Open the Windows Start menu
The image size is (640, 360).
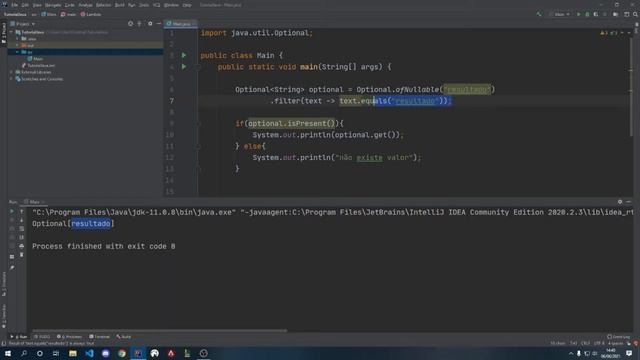(8, 353)
